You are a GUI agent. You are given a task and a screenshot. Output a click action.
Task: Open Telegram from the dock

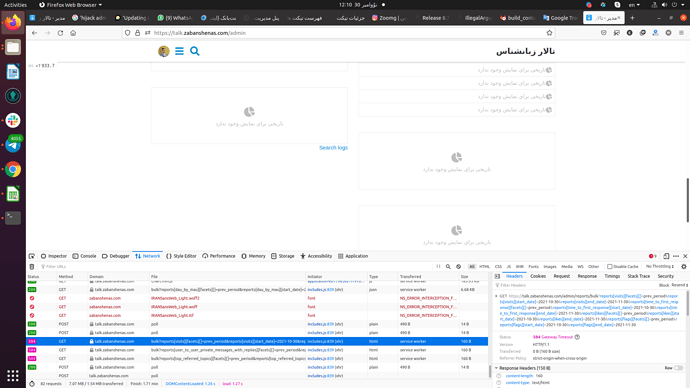click(13, 145)
